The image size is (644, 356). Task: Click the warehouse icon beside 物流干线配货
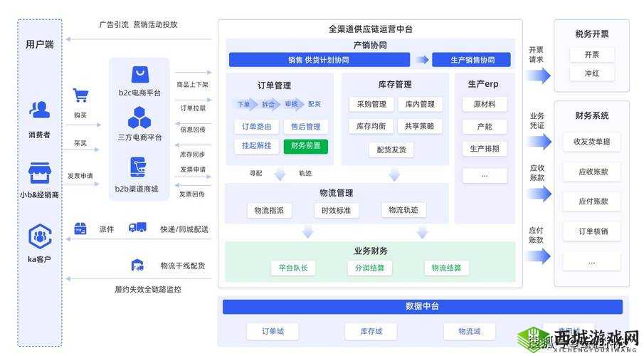[137, 265]
